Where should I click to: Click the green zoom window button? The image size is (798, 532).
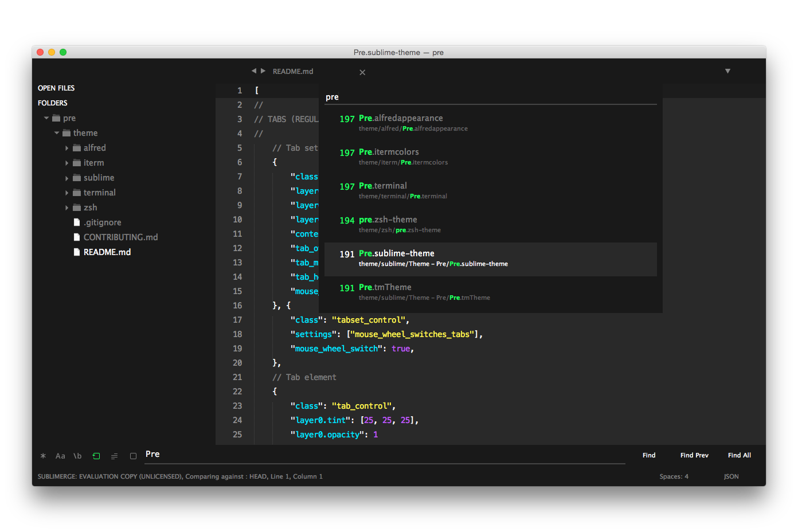coord(63,52)
